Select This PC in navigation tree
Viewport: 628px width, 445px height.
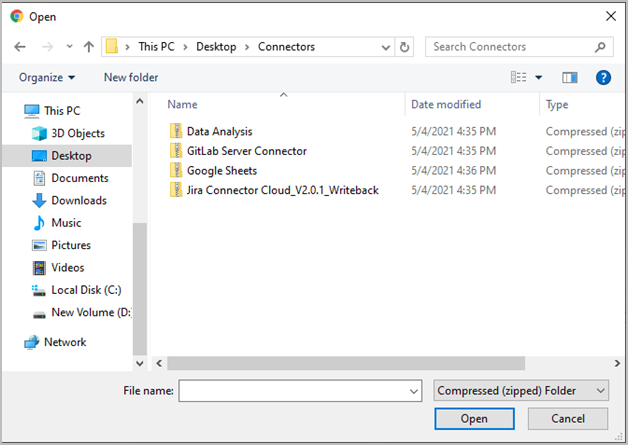(62, 111)
